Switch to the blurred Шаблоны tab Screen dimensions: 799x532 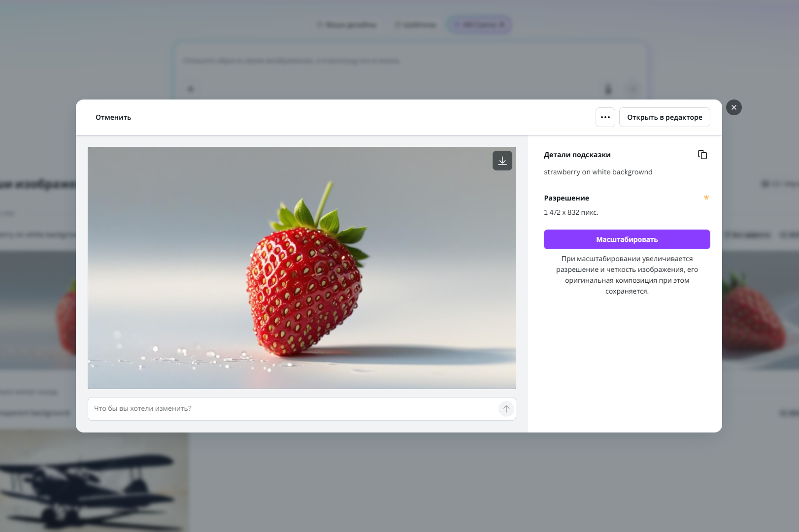tap(416, 25)
